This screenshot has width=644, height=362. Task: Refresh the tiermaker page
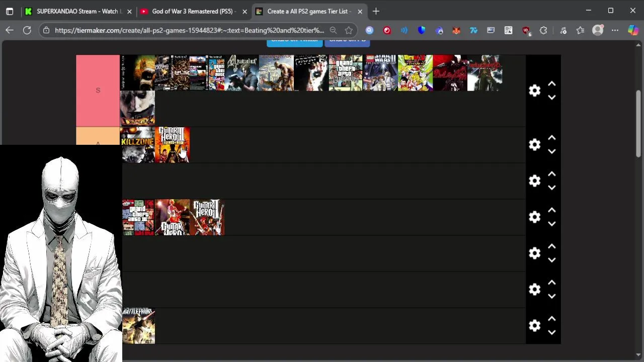click(27, 30)
